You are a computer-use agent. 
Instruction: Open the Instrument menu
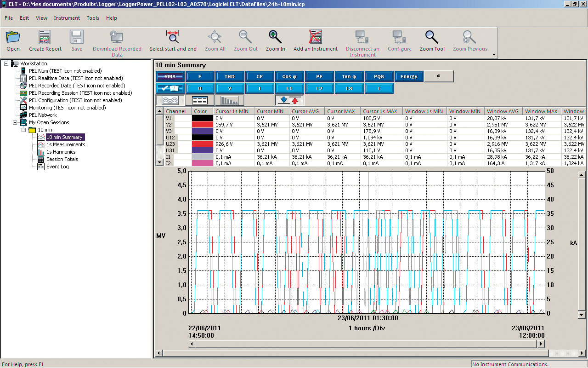point(67,18)
